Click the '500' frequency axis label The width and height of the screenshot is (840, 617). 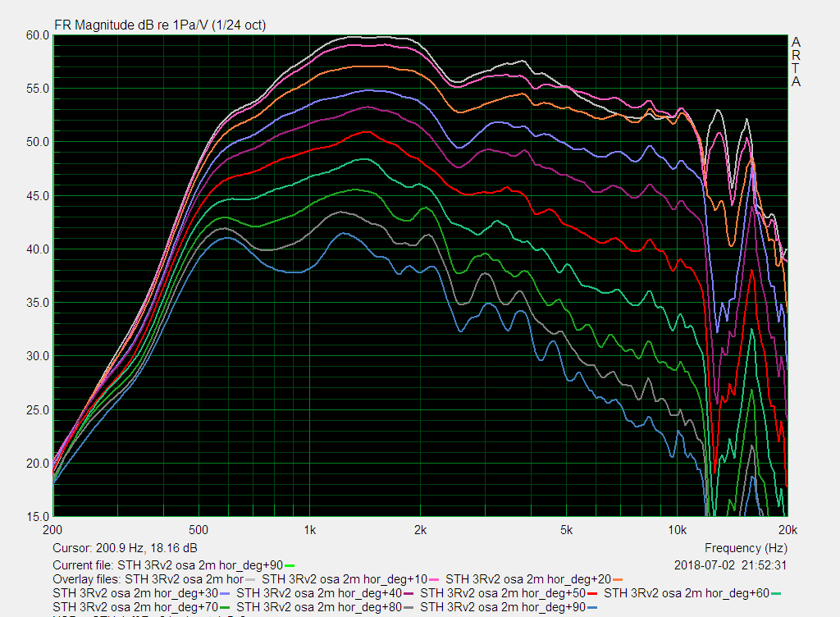point(199,530)
